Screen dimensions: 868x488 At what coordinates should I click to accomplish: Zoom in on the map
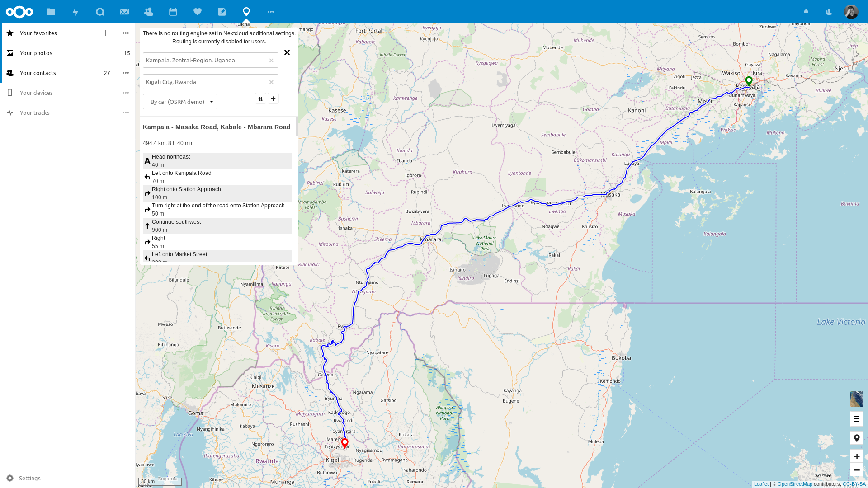click(x=856, y=456)
